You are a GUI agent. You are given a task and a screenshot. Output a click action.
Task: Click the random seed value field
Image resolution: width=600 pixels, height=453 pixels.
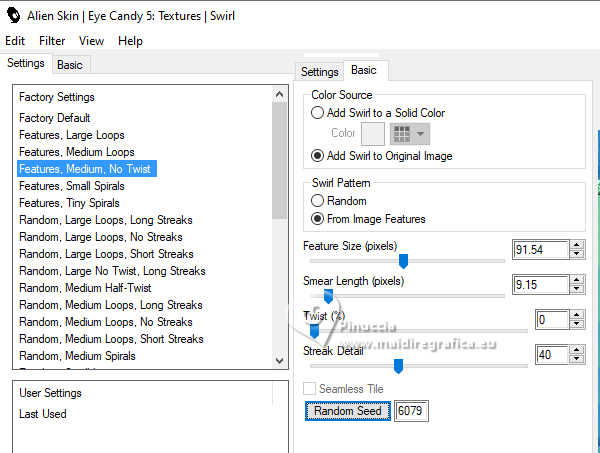411,411
